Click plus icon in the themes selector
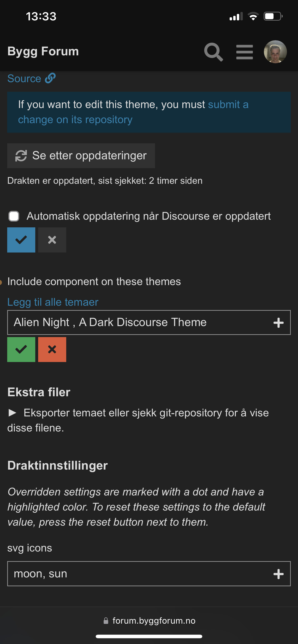Viewport: 298px width, 644px height. 278,322
